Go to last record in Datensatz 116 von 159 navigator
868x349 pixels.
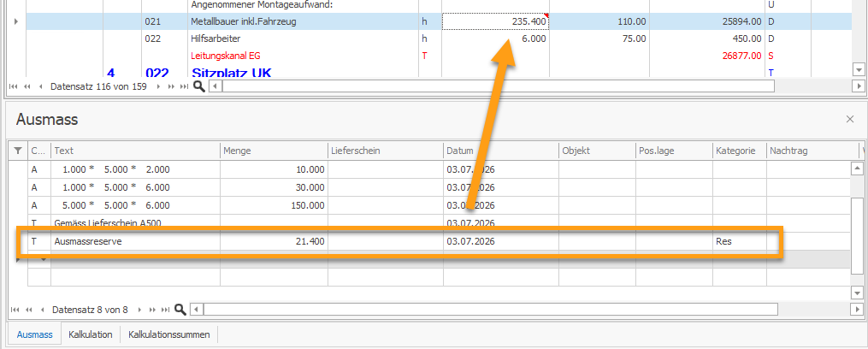(185, 87)
